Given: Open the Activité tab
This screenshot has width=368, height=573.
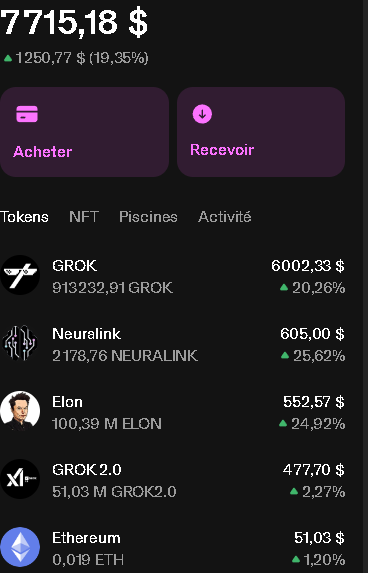Looking at the screenshot, I should (x=224, y=217).
